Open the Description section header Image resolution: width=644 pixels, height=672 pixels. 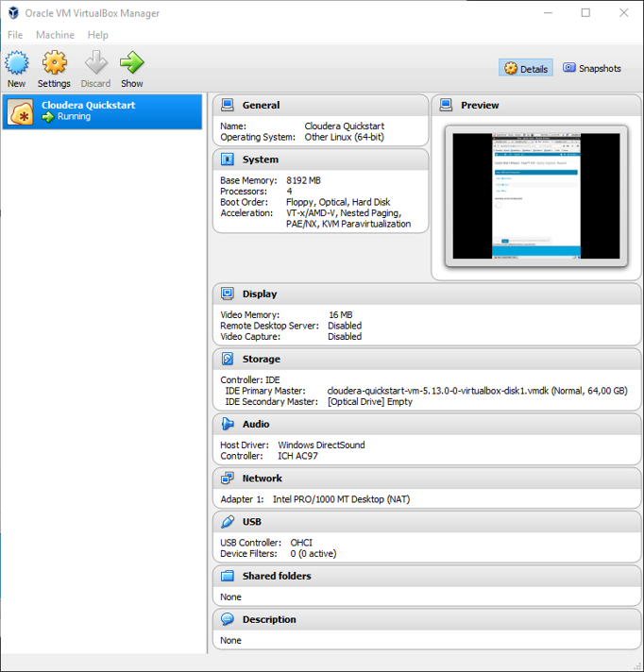pos(269,619)
